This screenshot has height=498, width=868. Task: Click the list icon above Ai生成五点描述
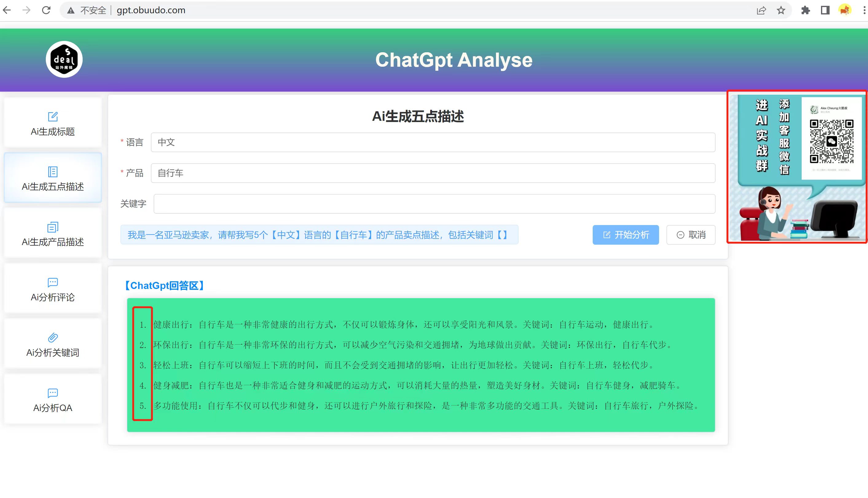53,172
